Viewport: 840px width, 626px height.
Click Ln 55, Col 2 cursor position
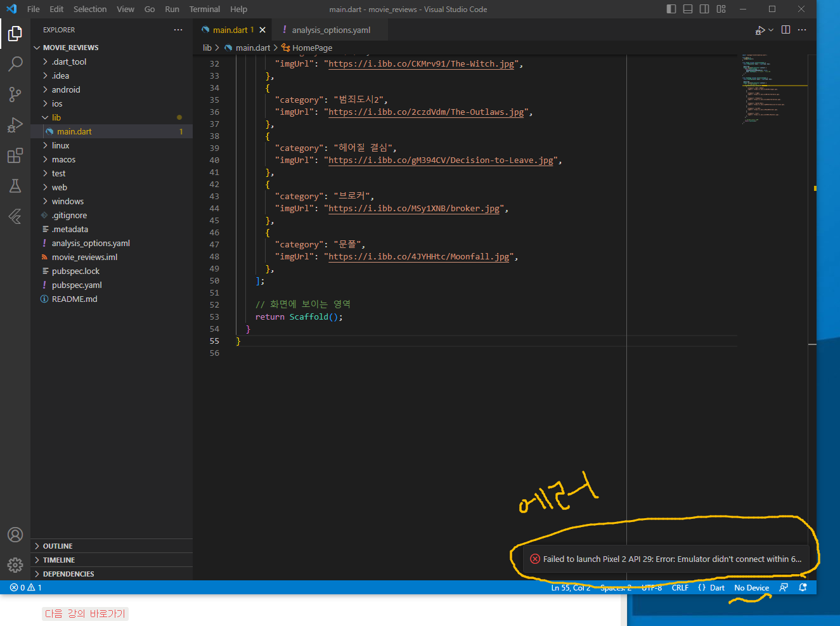tap(571, 587)
